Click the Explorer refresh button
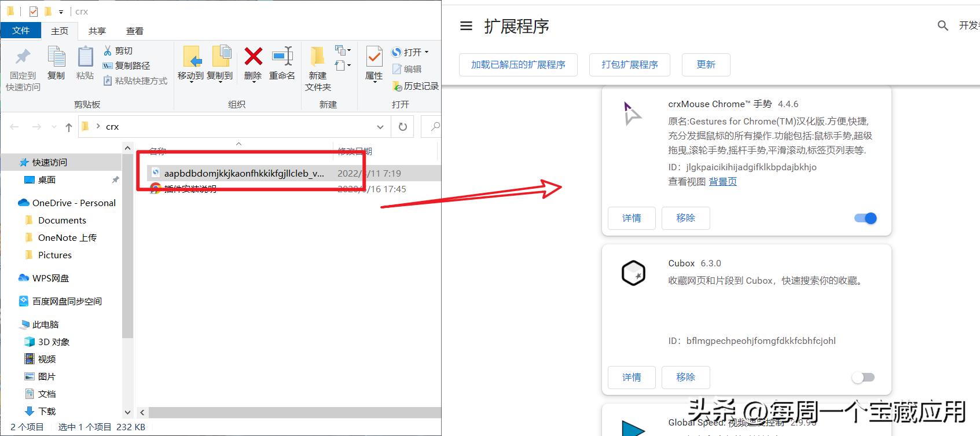980x436 pixels. (403, 127)
